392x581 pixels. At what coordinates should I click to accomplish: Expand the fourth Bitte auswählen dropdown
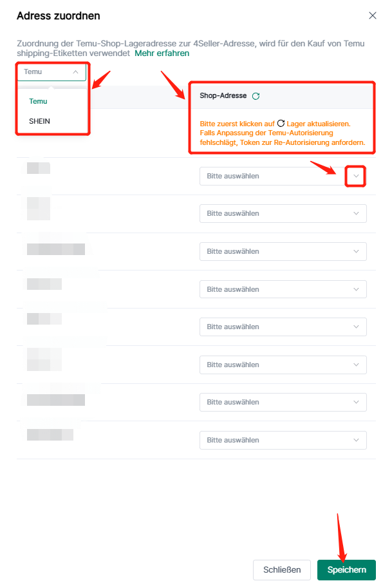point(283,289)
